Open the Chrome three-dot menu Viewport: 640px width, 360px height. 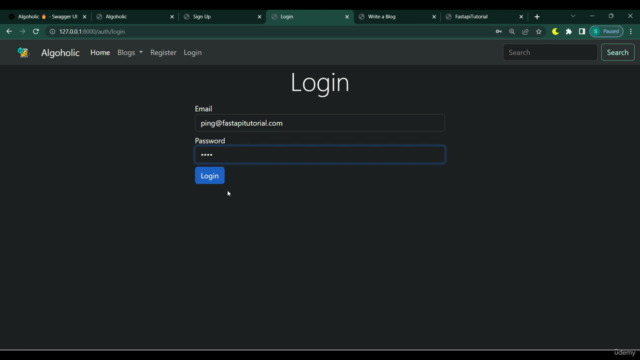(631, 31)
